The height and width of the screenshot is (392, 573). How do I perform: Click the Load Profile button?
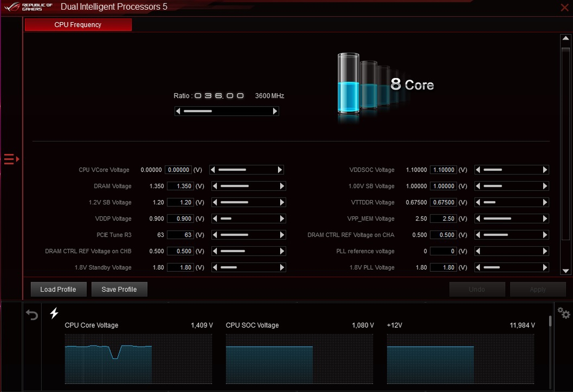pos(58,289)
